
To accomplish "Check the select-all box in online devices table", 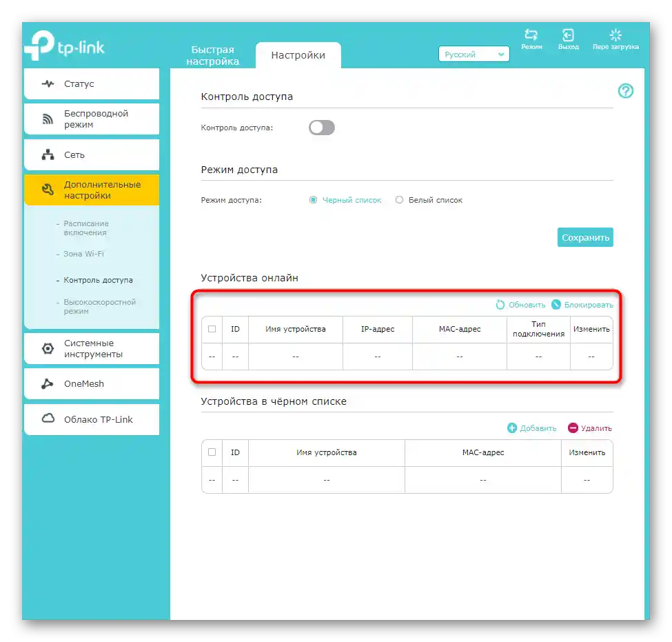I will pyautogui.click(x=212, y=329).
